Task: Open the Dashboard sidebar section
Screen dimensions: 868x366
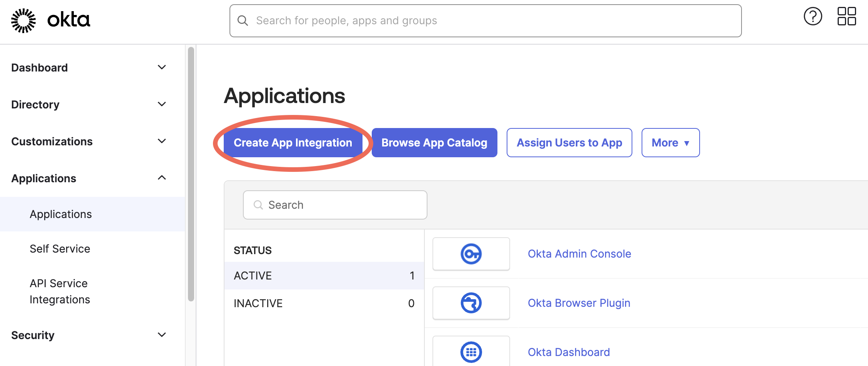Action: point(40,68)
